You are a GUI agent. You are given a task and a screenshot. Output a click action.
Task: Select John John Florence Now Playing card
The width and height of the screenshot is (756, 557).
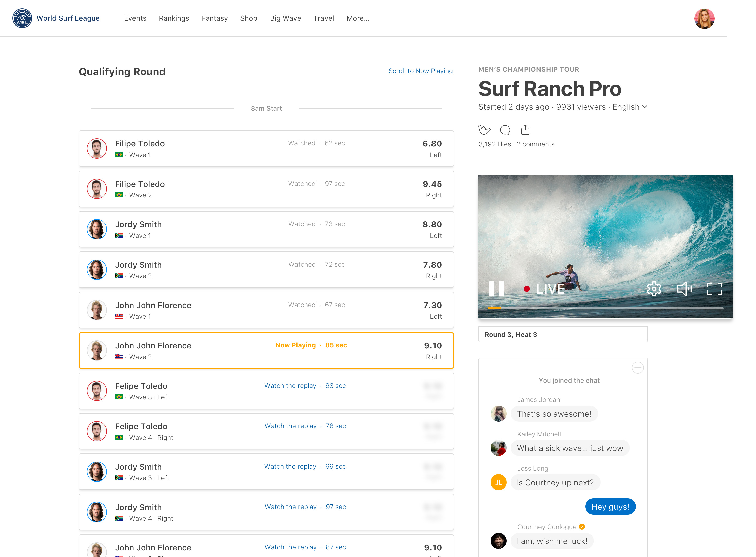click(x=266, y=351)
